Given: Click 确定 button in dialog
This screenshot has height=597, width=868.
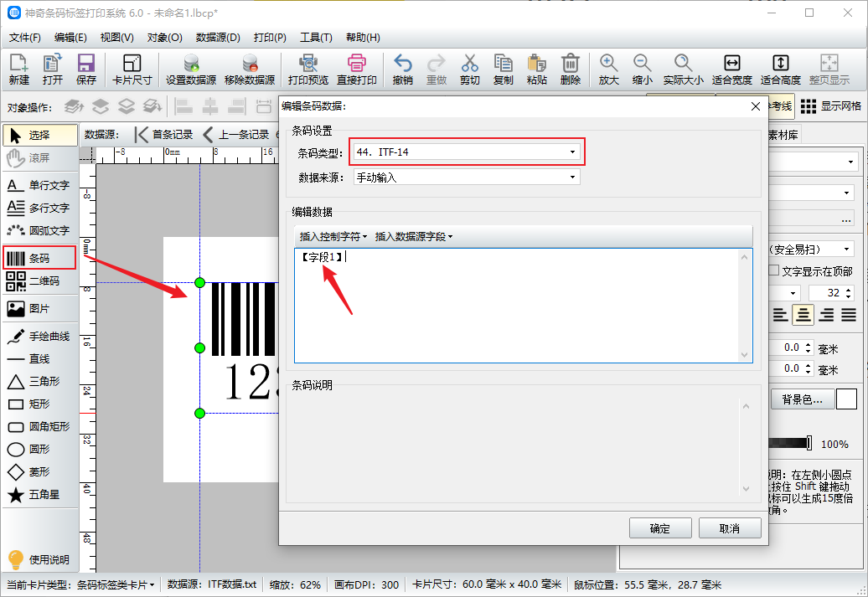Looking at the screenshot, I should (x=660, y=528).
